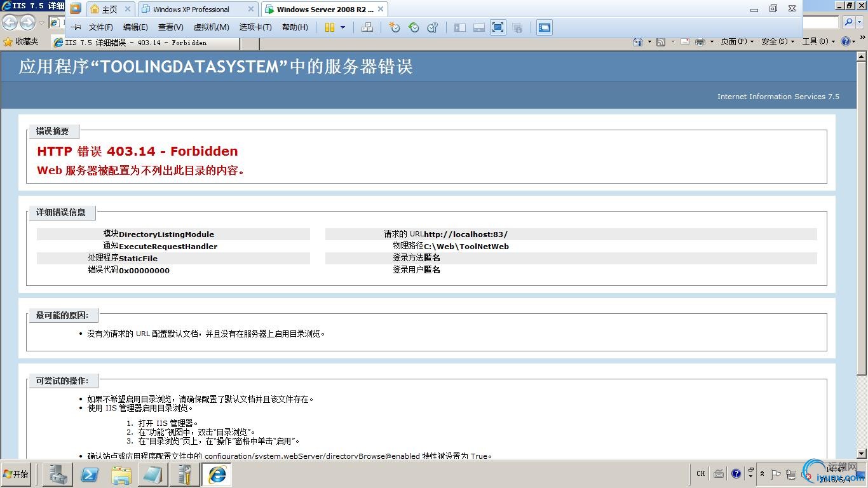This screenshot has height=488, width=868.
Task: Click the DirectoryListingModule text
Action: tap(166, 234)
